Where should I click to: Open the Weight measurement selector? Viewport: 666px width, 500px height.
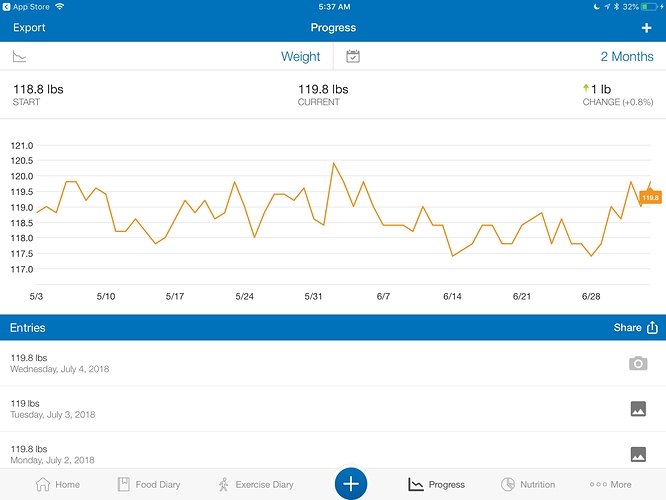pos(300,56)
